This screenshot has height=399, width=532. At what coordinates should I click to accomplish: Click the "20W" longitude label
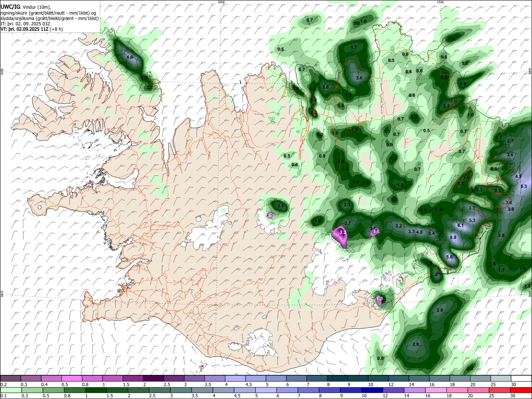[x=221, y=2]
